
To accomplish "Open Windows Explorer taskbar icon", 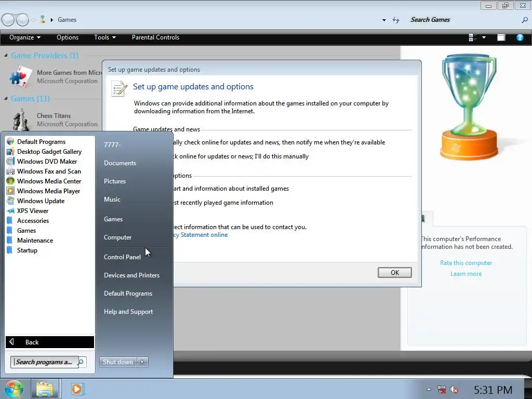I will 45,389.
